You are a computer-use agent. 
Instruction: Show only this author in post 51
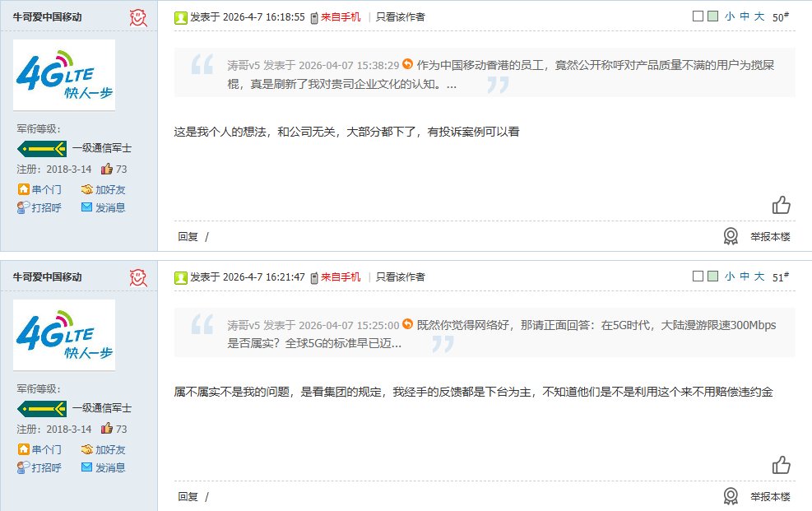point(401,277)
